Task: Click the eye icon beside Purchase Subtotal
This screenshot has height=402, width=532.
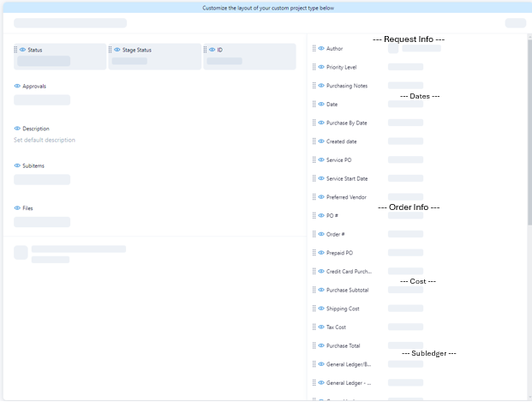Action: coord(321,290)
